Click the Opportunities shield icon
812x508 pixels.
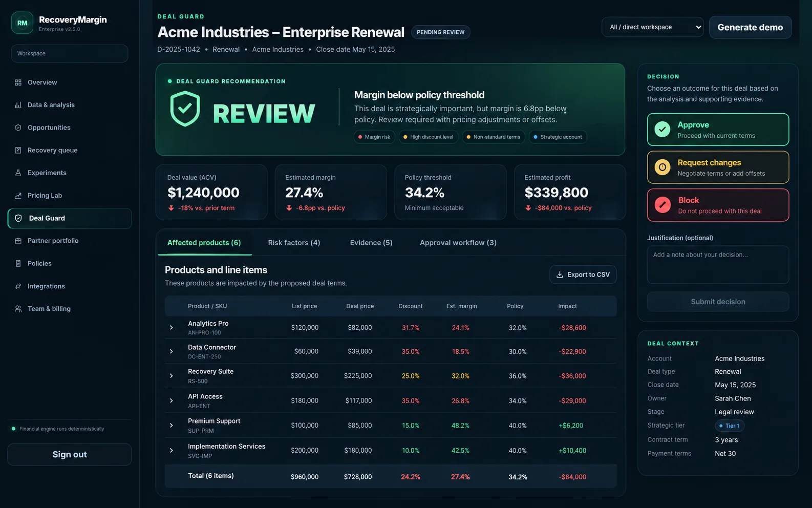18,128
